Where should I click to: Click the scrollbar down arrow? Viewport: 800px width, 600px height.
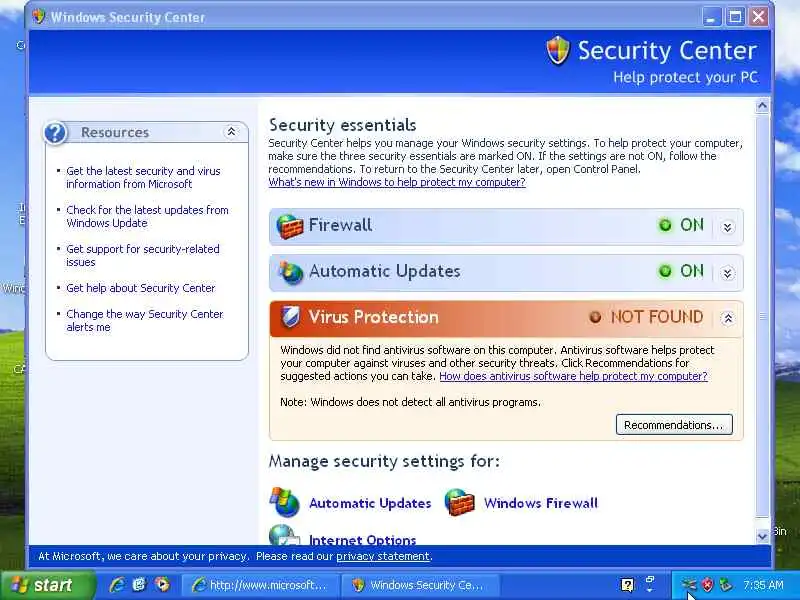click(762, 536)
